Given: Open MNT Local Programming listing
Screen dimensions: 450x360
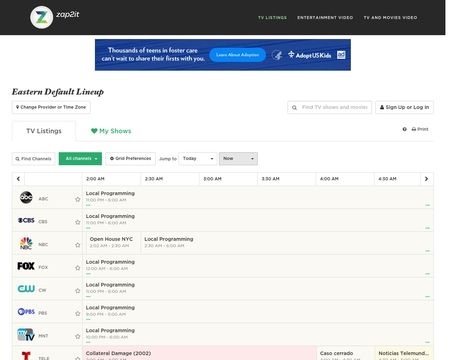Looking at the screenshot, I should 258,334.
